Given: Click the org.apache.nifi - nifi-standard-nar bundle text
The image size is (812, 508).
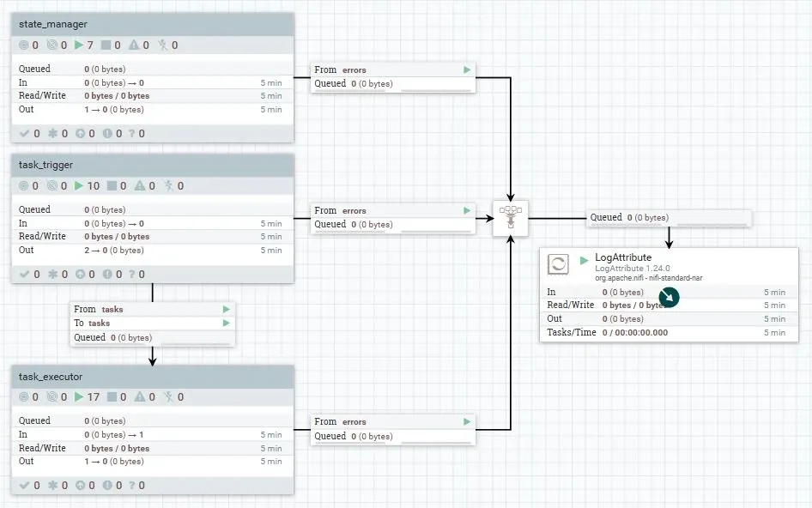Looking at the screenshot, I should pyautogui.click(x=648, y=278).
